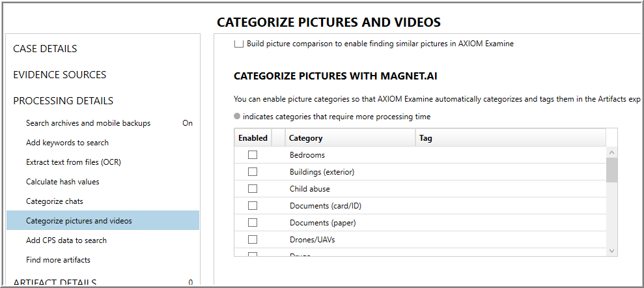Tick the Buildings (exterior) checkbox
This screenshot has height=288, width=644.
[x=253, y=172]
